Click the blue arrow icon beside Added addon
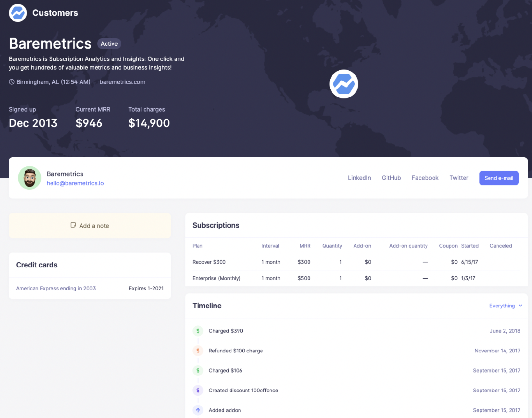This screenshot has height=418, width=532. pyautogui.click(x=198, y=410)
